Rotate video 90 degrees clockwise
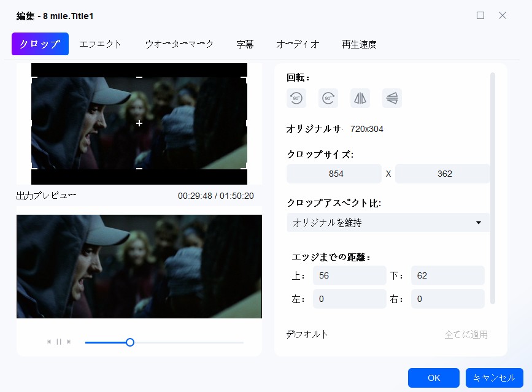The height and width of the screenshot is (392, 532). [328, 98]
